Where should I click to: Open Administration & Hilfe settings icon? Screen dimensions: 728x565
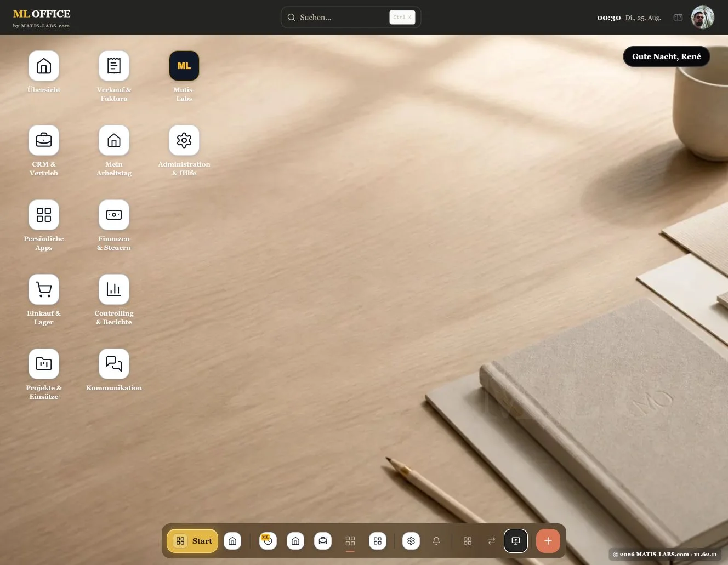pos(184,140)
